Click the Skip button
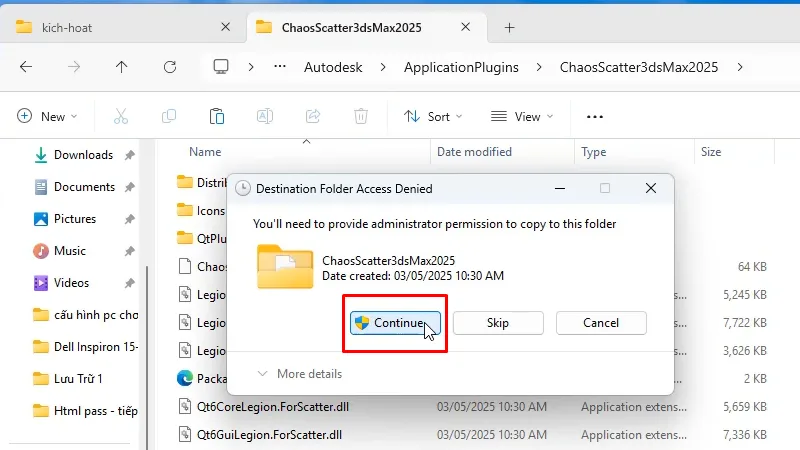Screen dimensions: 800x450 pyautogui.click(x=498, y=323)
